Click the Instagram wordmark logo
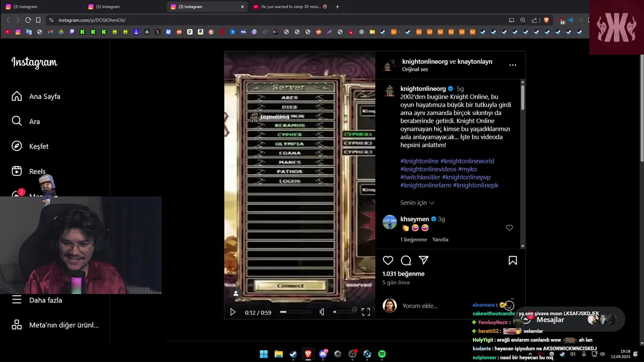The height and width of the screenshot is (362, 644). (34, 62)
